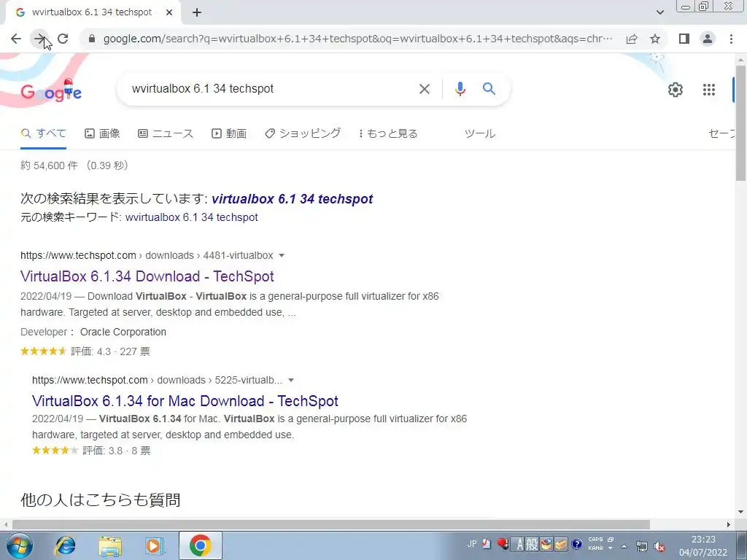Open VirtualBox 6.1.34 Download - TechSpot result

click(147, 276)
